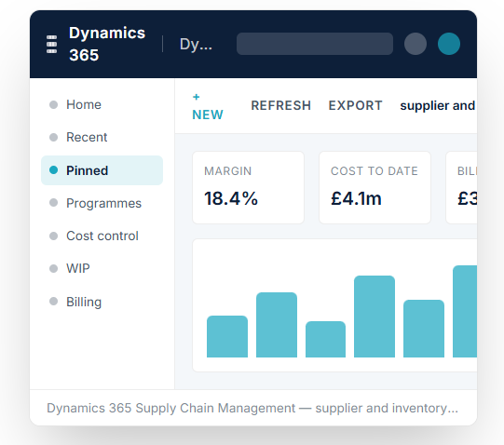Click the EXPORT command

coord(355,106)
